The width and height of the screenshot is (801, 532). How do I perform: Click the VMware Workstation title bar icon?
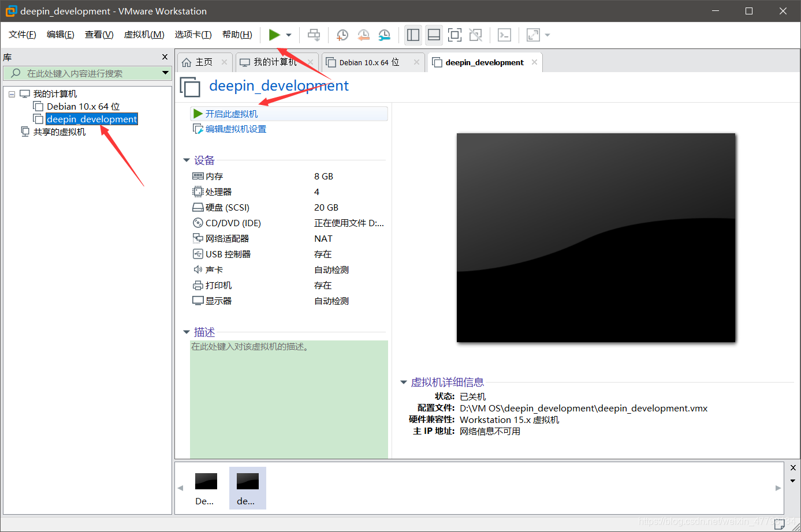point(11,11)
